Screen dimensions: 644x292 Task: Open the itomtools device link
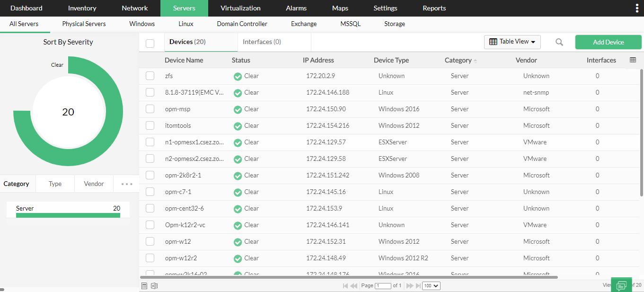178,125
